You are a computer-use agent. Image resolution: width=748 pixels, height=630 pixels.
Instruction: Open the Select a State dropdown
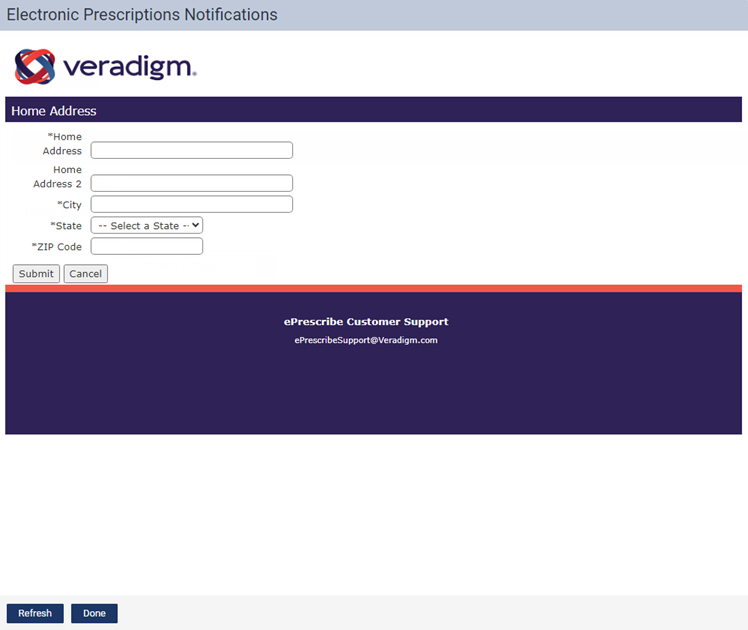tap(147, 226)
